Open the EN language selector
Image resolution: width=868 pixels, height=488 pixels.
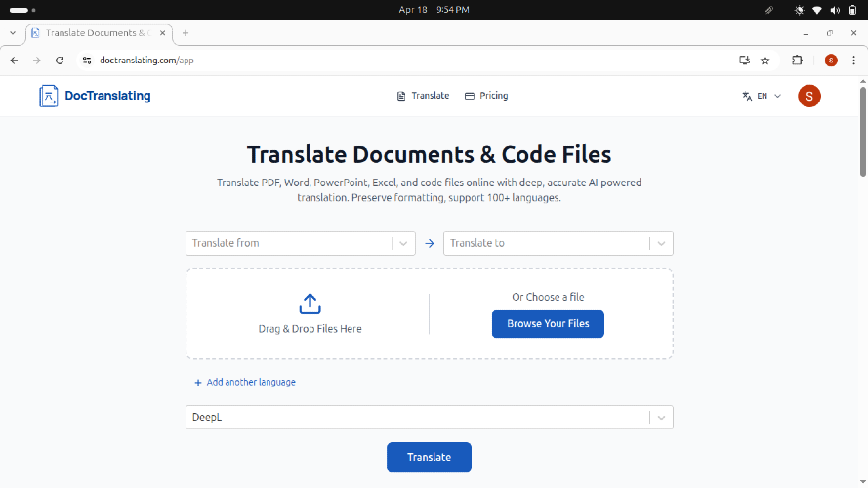click(x=762, y=96)
